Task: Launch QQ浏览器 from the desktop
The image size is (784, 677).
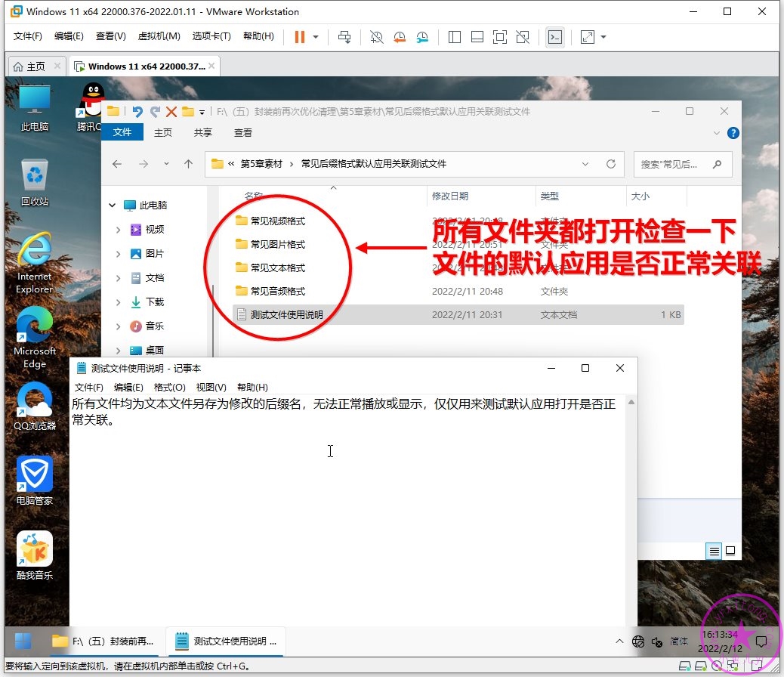Action: pyautogui.click(x=35, y=407)
